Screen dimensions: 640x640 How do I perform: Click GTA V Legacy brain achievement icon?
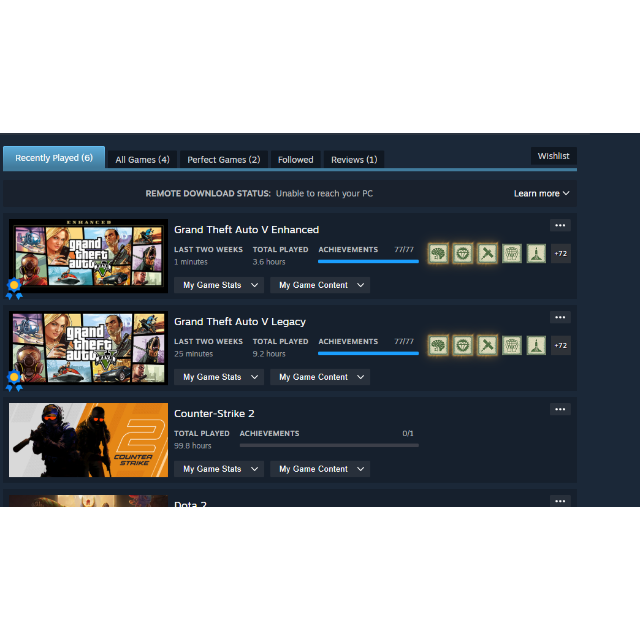(438, 345)
